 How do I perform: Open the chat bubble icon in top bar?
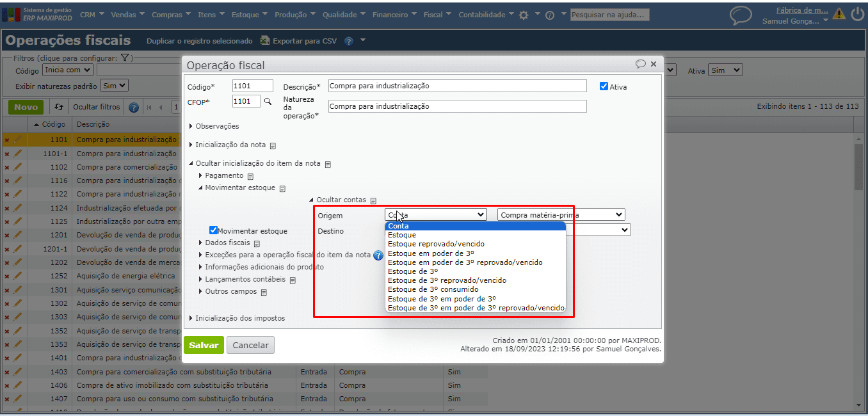click(741, 15)
